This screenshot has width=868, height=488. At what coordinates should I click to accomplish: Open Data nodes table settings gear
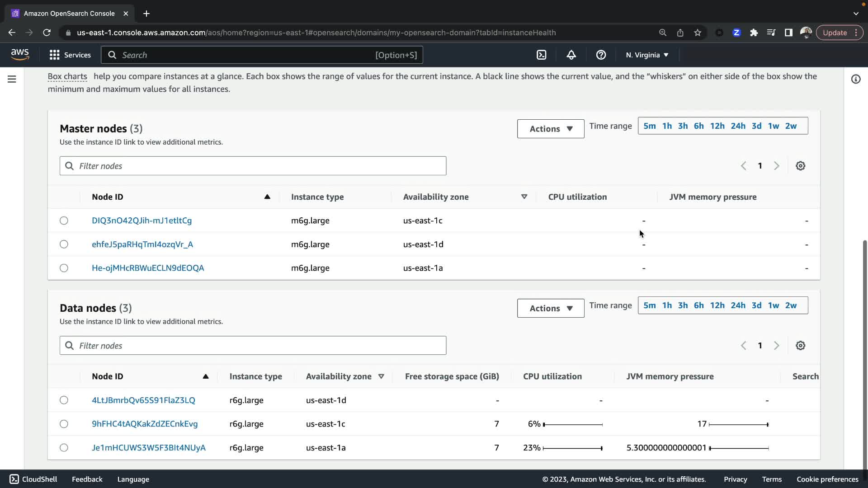pos(800,346)
